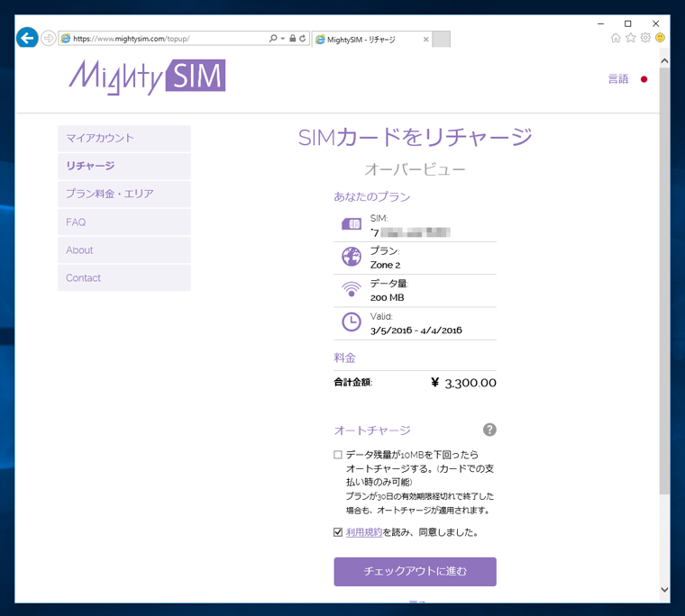Open the browser Tools gear icon
685x616 pixels.
[x=645, y=38]
